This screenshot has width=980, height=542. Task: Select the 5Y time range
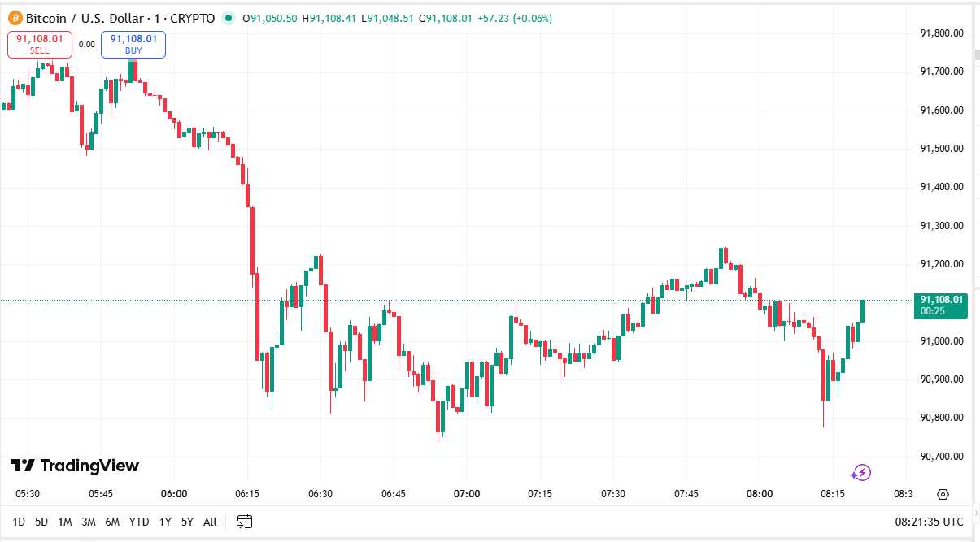pos(187,522)
